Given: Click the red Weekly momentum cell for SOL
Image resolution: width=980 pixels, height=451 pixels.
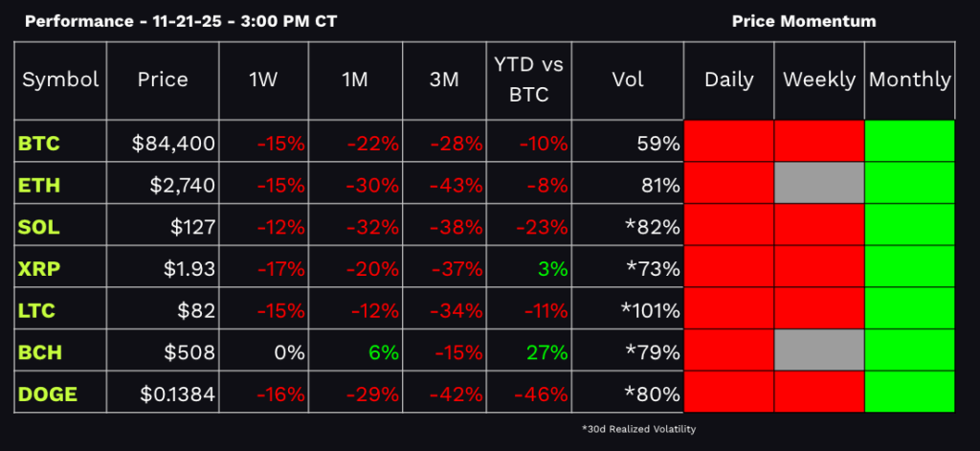Looking at the screenshot, I should [819, 225].
